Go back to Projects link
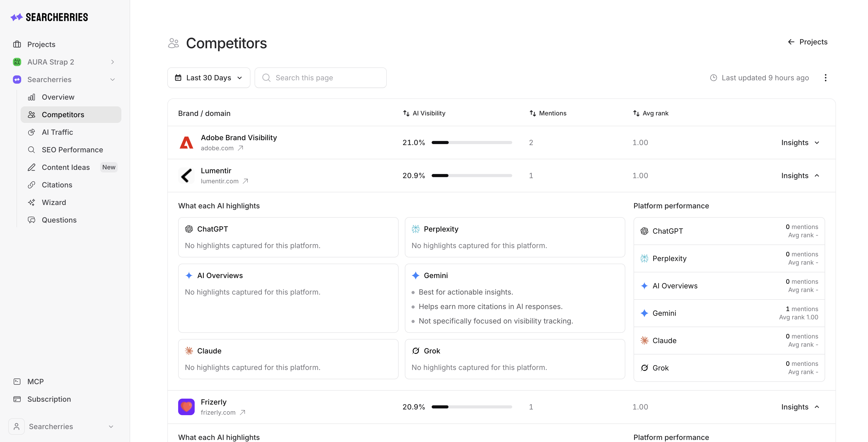868x442 pixels. pos(807,42)
